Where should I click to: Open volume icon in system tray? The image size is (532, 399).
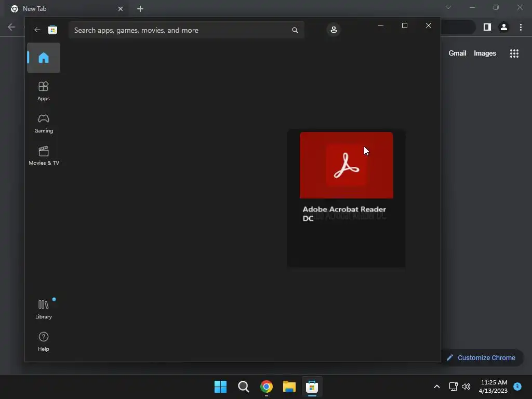coord(466,387)
